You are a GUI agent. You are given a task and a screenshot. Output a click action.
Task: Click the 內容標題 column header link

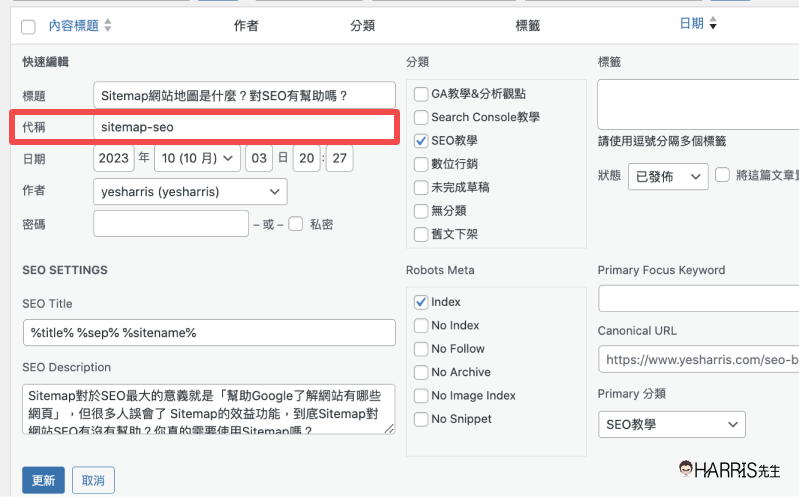point(73,25)
